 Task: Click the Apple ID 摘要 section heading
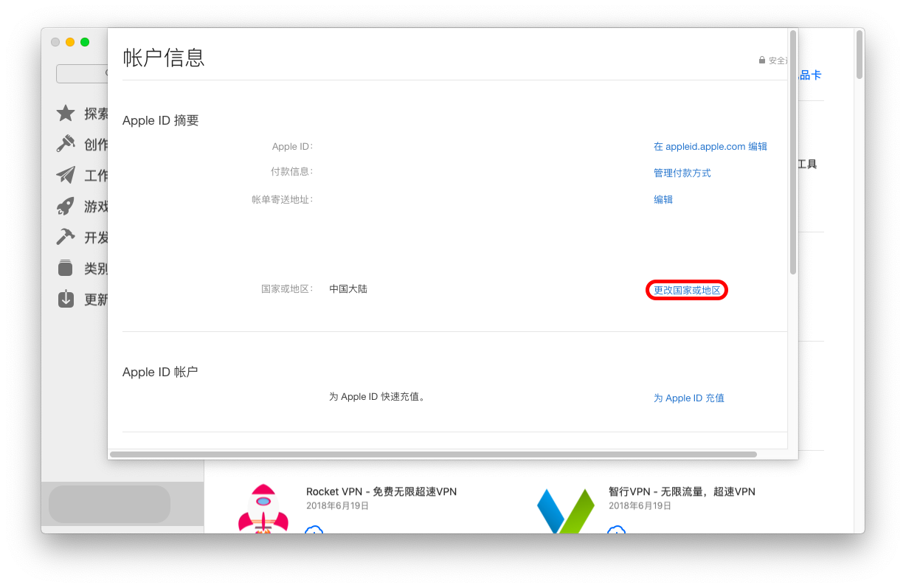click(161, 121)
